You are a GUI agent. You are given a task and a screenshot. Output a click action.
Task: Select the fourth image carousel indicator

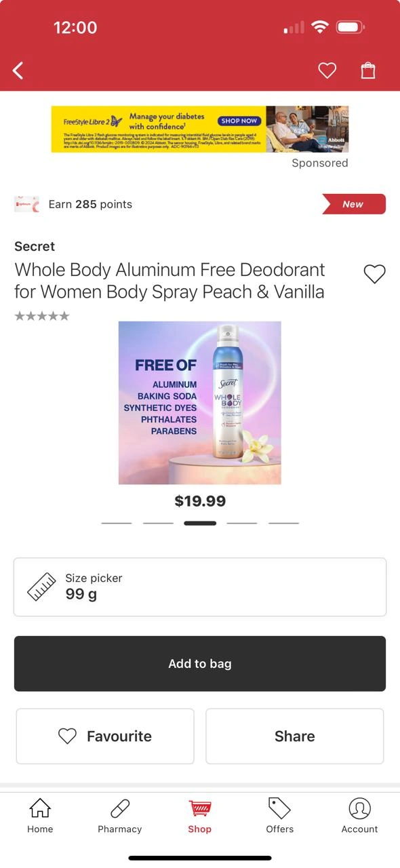(x=242, y=524)
